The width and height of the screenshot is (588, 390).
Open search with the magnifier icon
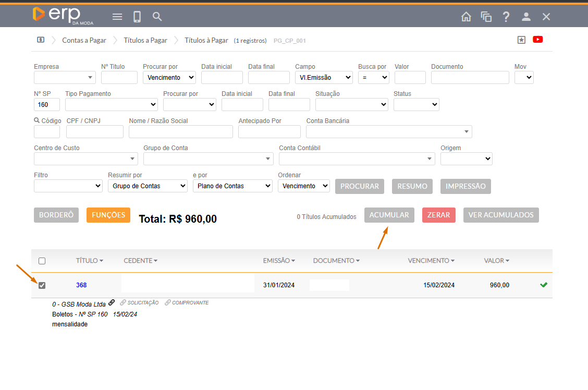coord(157,17)
